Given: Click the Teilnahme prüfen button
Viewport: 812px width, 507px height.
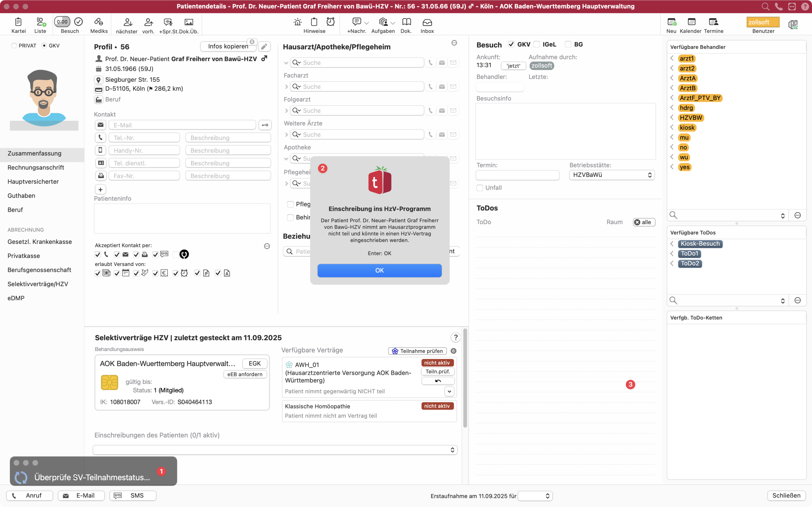Looking at the screenshot, I should pos(417,351).
